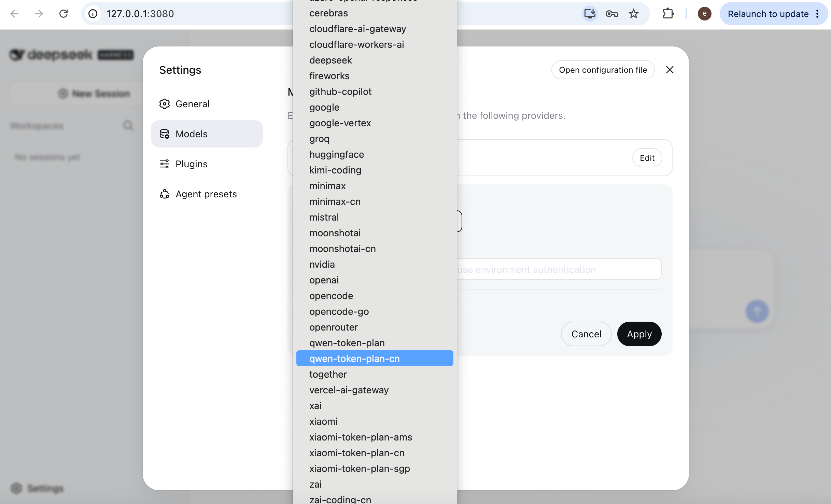Select cloudflare-ai-gateway provider
This screenshot has height=504, width=831.
tap(375, 29)
